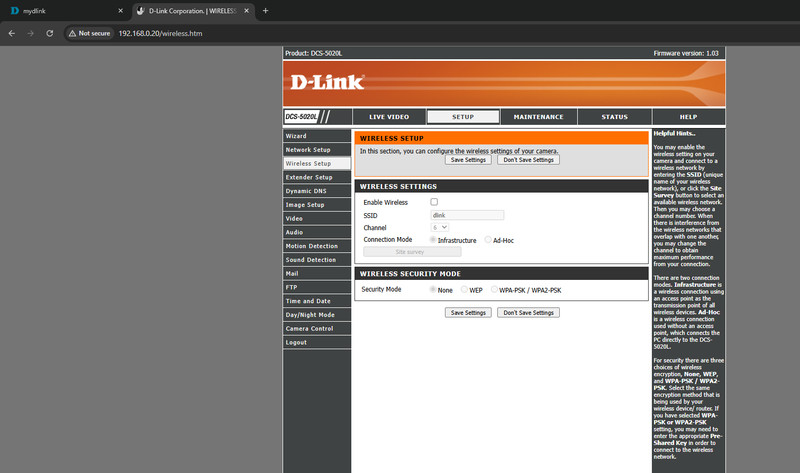This screenshot has width=800, height=473.
Task: Click the browser forward arrow
Action: point(31,33)
